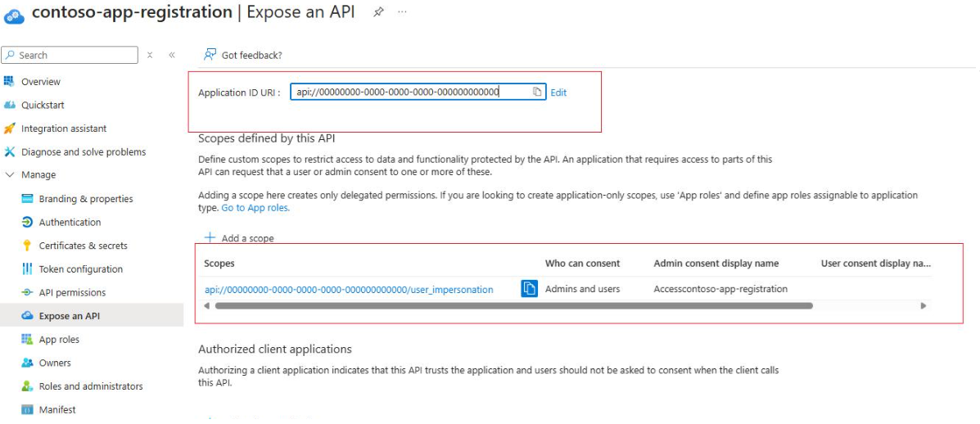
Task: Copy the user_impersonation scope to clipboard
Action: (530, 288)
